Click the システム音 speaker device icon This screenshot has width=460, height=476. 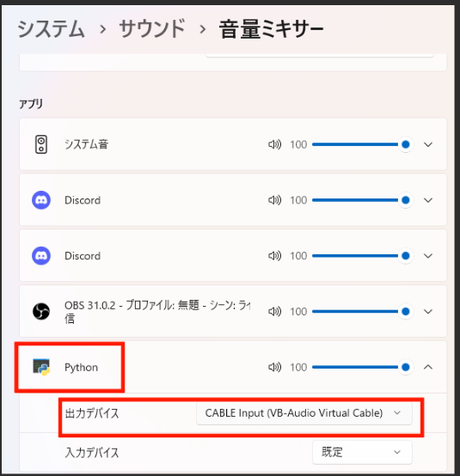[41, 144]
